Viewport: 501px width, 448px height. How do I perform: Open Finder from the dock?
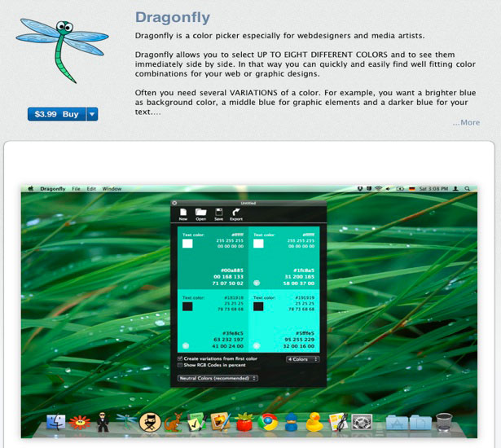(x=56, y=422)
